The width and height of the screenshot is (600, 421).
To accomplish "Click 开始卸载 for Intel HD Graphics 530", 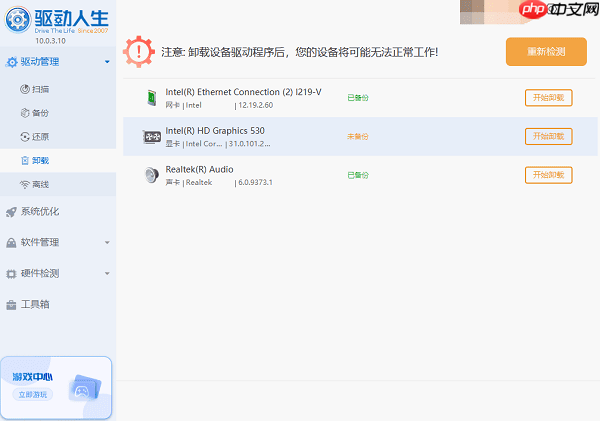I will pyautogui.click(x=548, y=136).
